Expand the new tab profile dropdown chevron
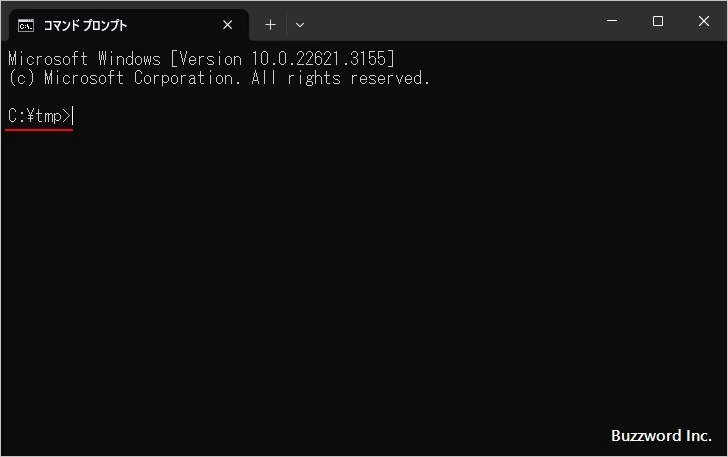Image resolution: width=728 pixels, height=457 pixels. (300, 25)
